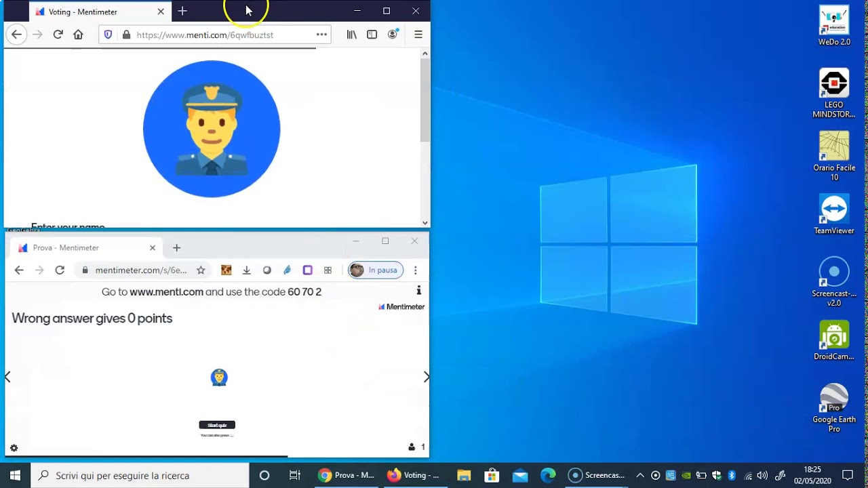Toggle the Firefox sidebar icon
The width and height of the screenshot is (868, 488).
pos(372,35)
